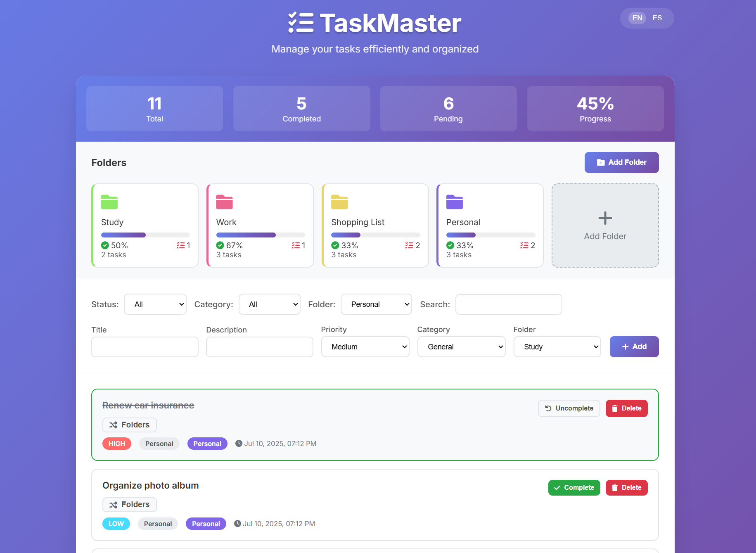Click the HIGH priority badge
This screenshot has height=553, width=756.
(x=117, y=444)
